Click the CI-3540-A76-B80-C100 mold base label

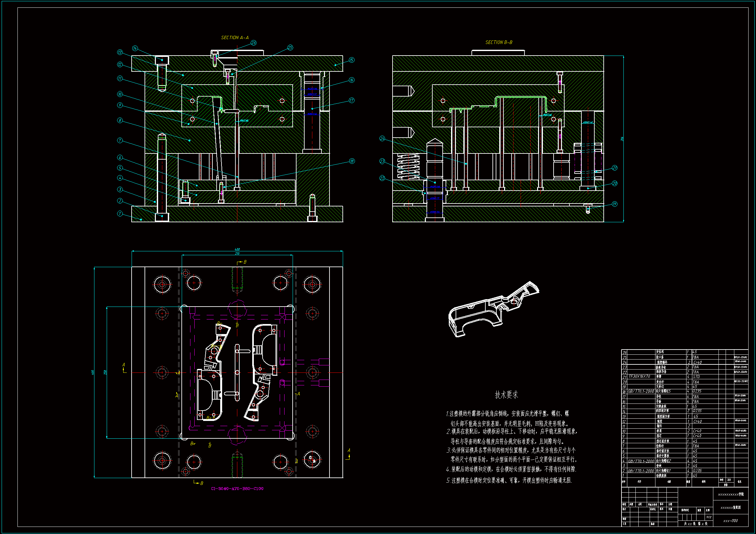237,488
